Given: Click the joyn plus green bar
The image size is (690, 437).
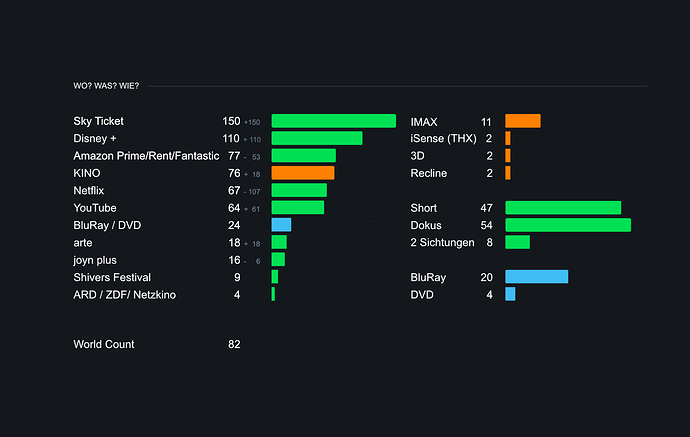Looking at the screenshot, I should (278, 260).
